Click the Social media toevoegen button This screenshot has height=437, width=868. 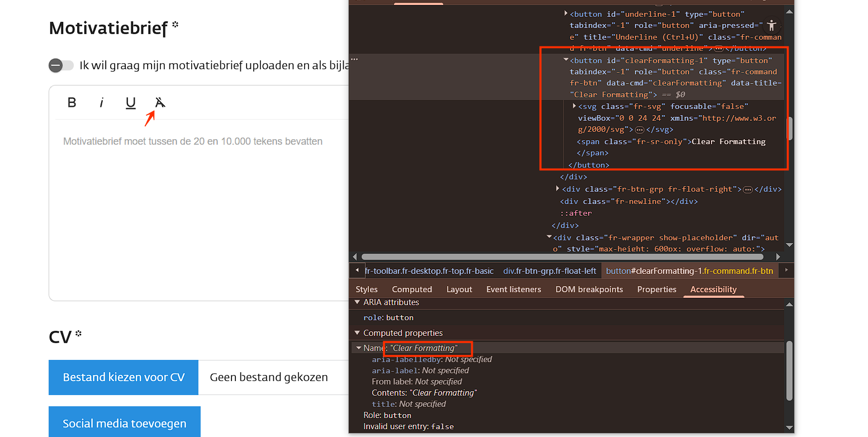tap(124, 424)
